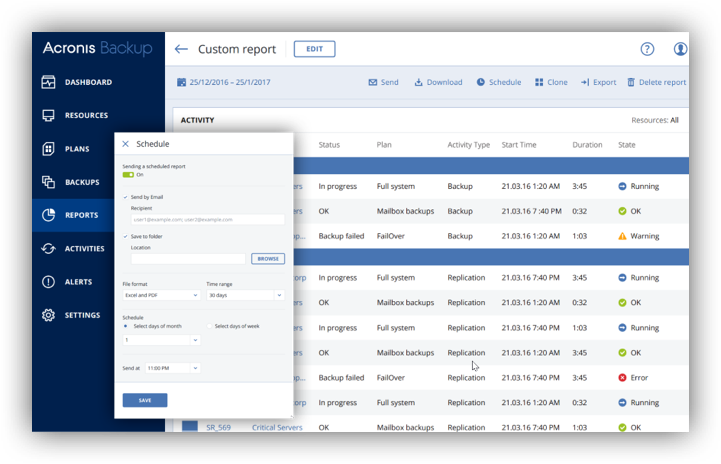Open SETTINGS menu item
This screenshot has height=464, width=721.
[x=82, y=315]
